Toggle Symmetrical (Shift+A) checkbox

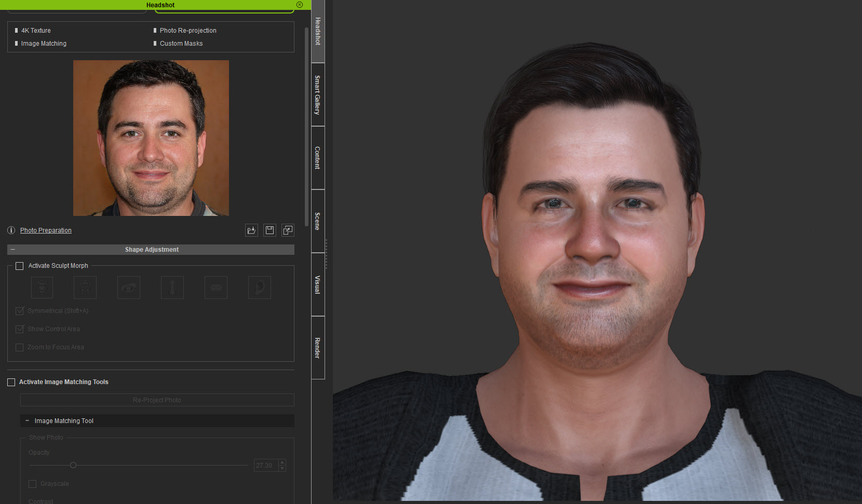click(20, 311)
